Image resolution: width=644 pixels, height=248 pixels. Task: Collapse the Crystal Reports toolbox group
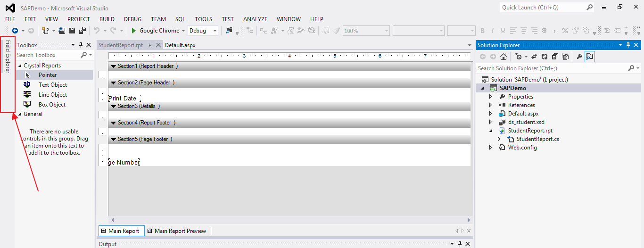coord(20,66)
